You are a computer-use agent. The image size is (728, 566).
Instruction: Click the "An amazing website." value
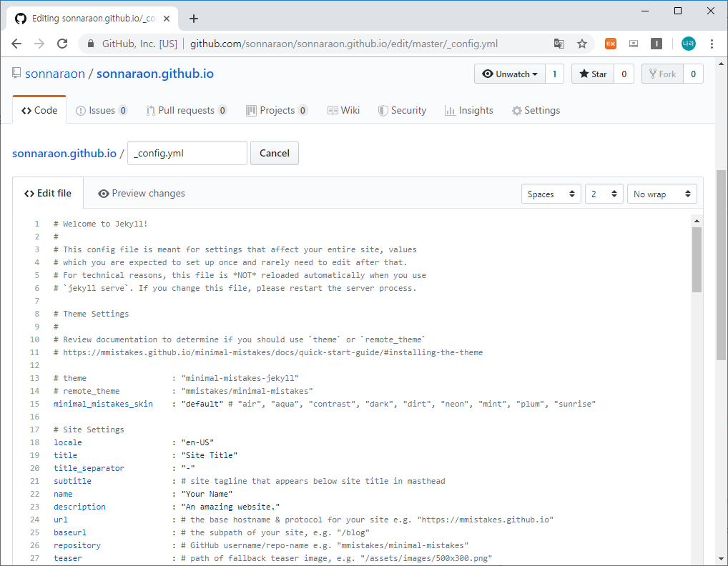[231, 507]
